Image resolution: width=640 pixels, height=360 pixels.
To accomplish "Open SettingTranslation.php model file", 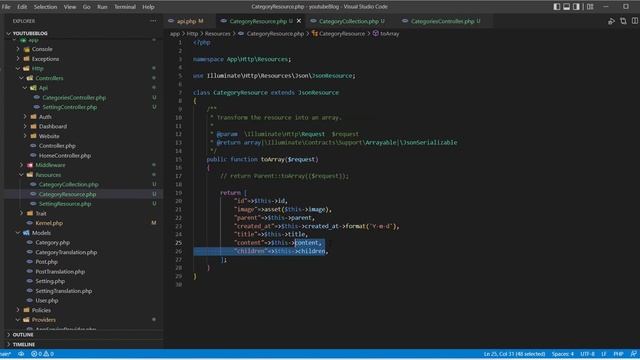I will tap(63, 291).
